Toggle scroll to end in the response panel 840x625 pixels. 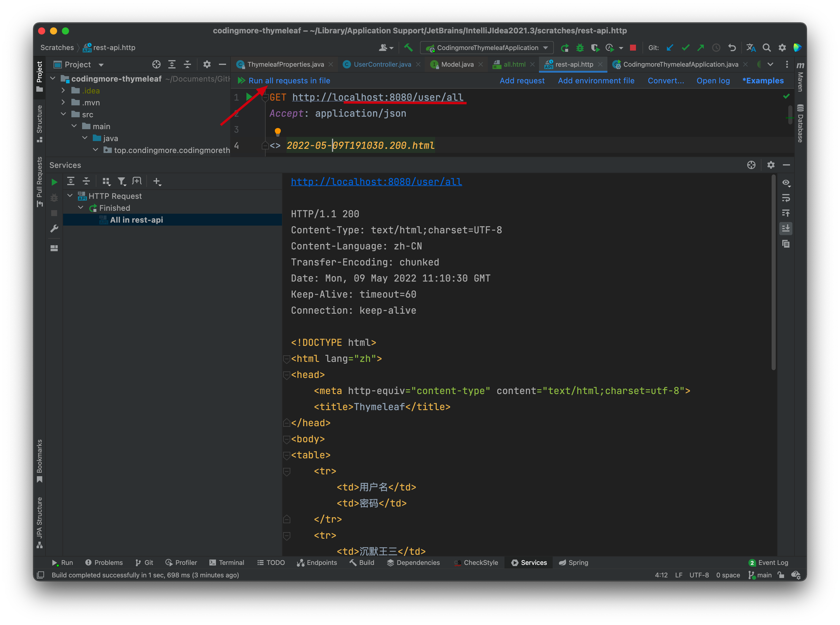786,228
